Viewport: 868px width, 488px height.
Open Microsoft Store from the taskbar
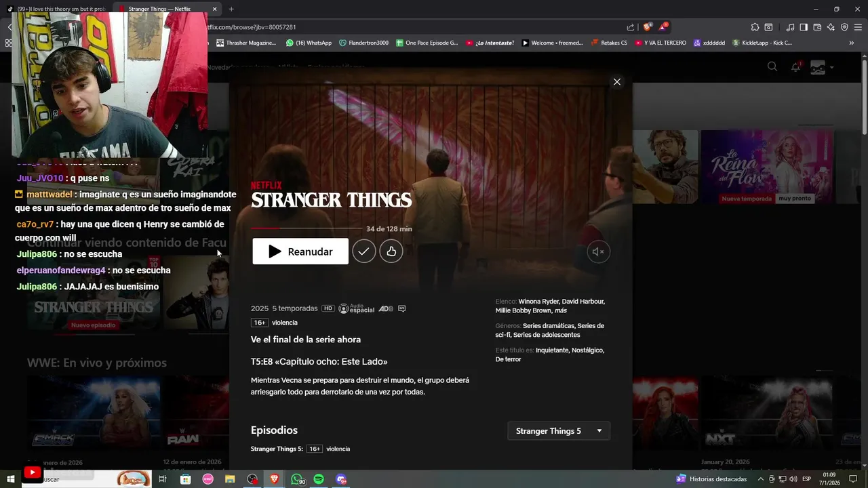pos(185,479)
